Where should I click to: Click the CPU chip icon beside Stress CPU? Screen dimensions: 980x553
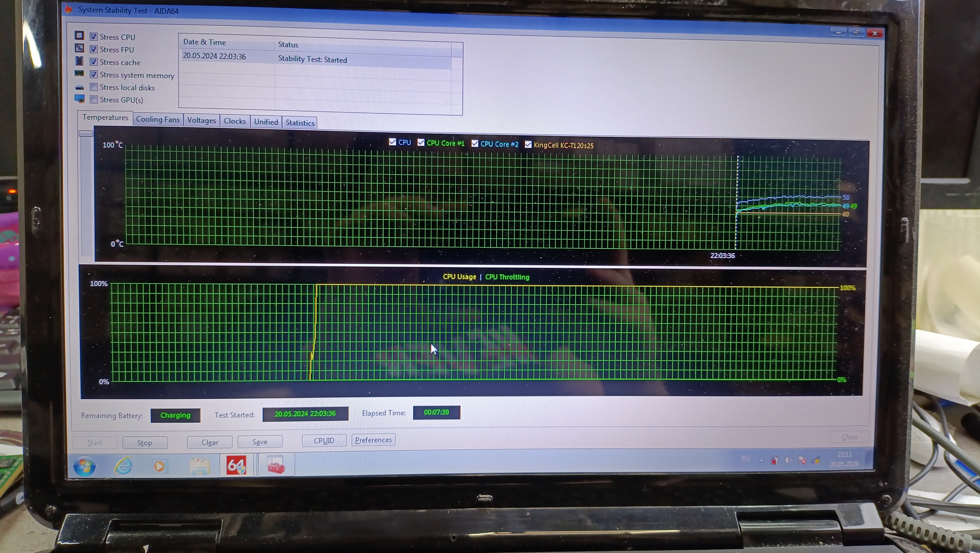click(79, 35)
